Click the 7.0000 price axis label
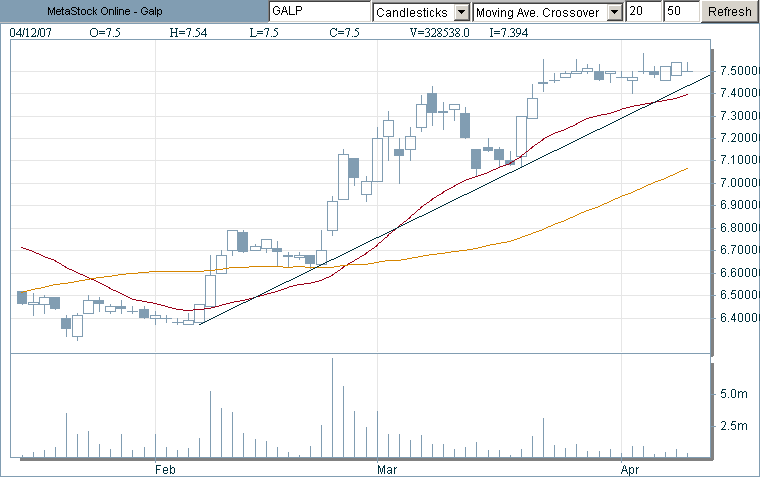 coord(739,183)
